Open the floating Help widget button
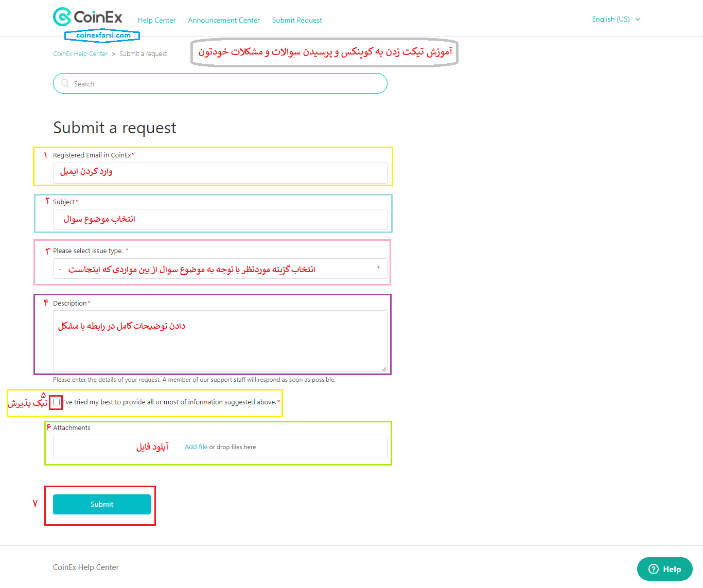The image size is (703, 588). click(x=664, y=569)
